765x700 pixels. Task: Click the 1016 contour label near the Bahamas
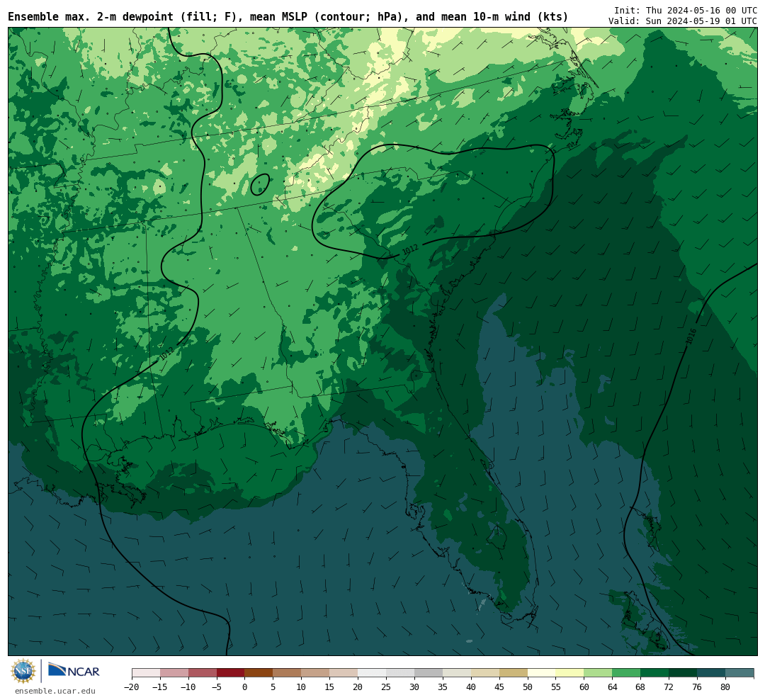click(691, 337)
